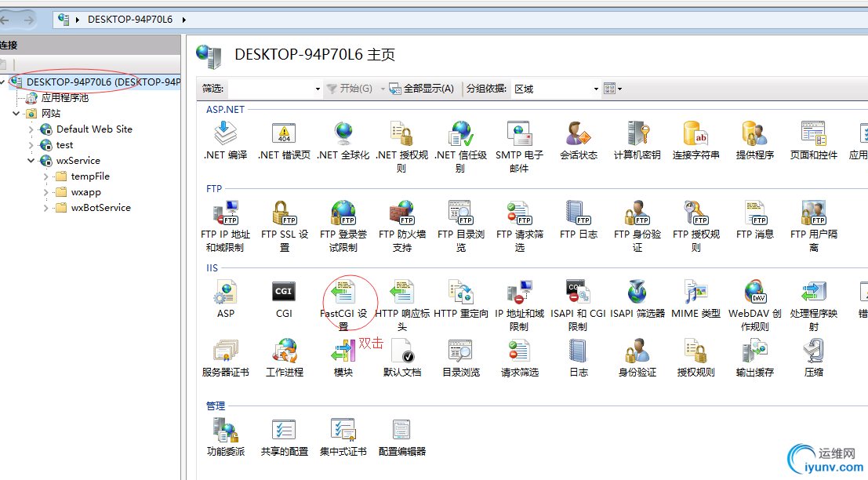868x480 pixels.
Task: Expand the tempFile folder node
Action: (x=46, y=176)
